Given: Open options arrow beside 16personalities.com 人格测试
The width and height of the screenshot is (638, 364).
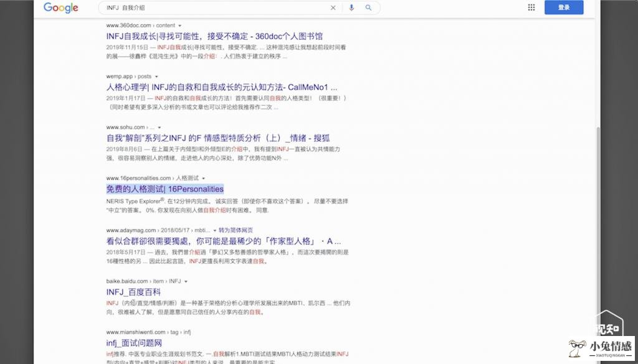Looking at the screenshot, I should coord(204,179).
